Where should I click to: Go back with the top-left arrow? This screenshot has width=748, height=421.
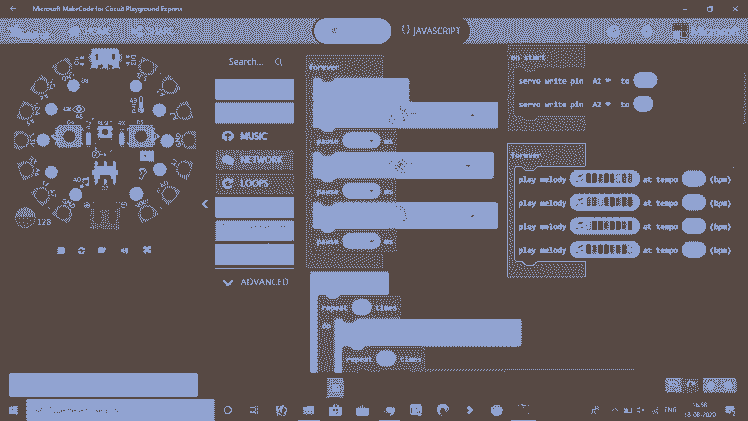click(13, 9)
